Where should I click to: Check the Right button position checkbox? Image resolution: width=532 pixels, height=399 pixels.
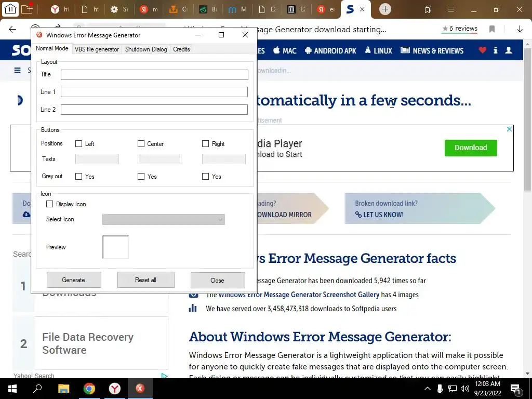tap(205, 144)
